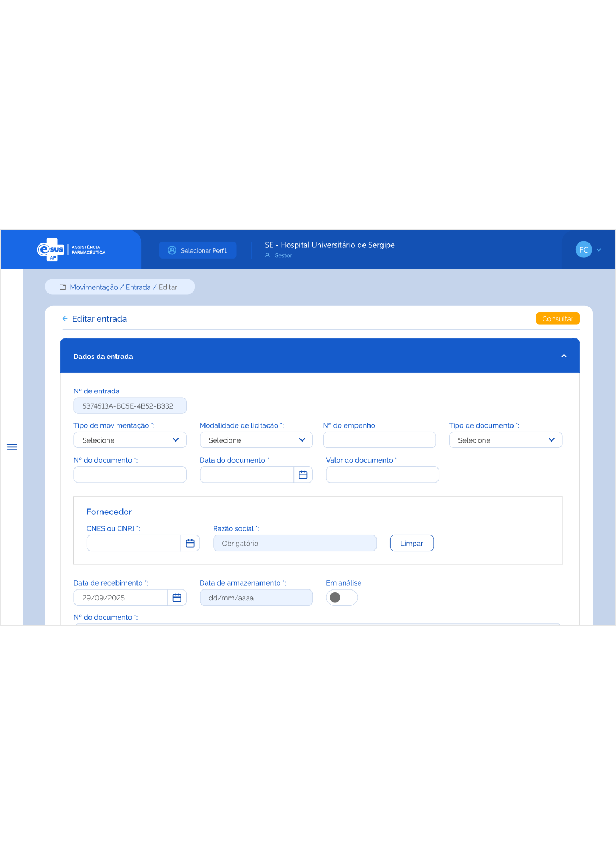Collapse the Dados da entrada section
Image resolution: width=616 pixels, height=855 pixels.
point(564,356)
